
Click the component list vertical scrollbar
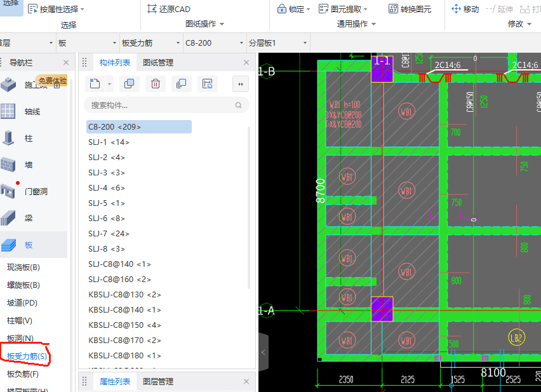click(249, 207)
